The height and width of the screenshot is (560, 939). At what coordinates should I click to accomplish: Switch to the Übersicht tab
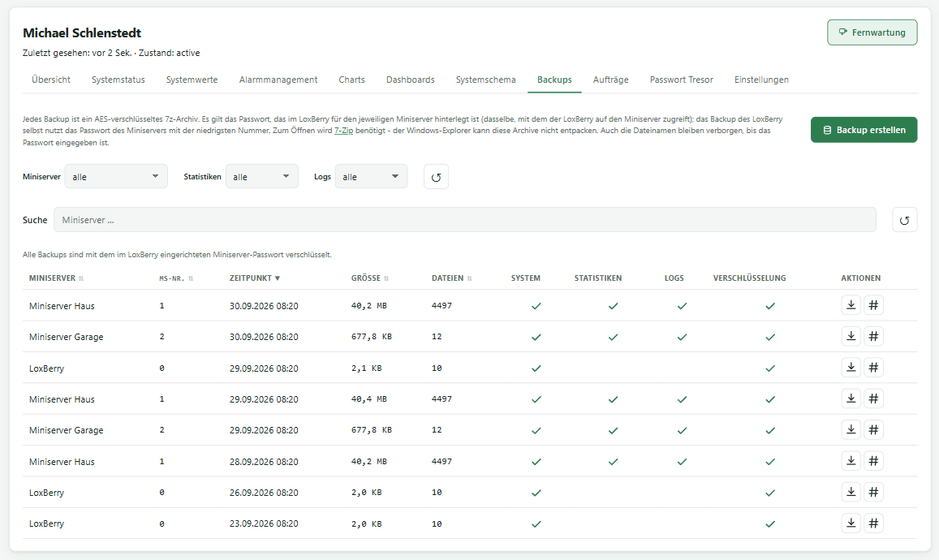[51, 80]
